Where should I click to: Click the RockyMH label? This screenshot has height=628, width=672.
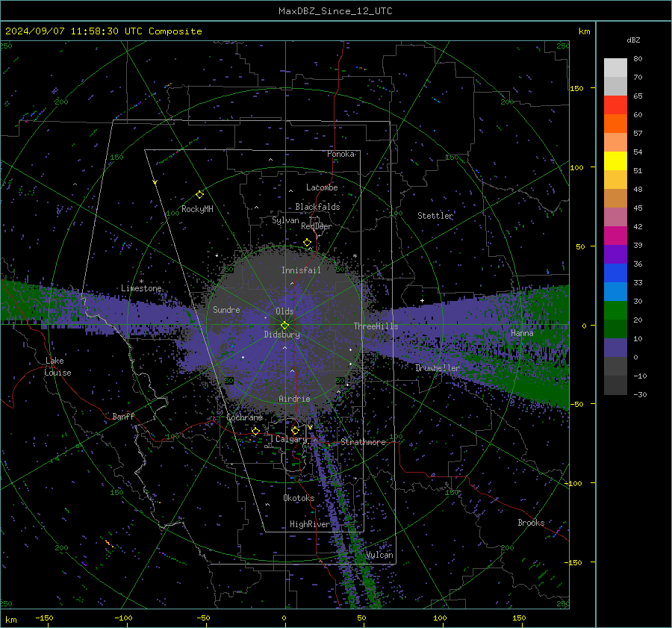[x=197, y=209]
